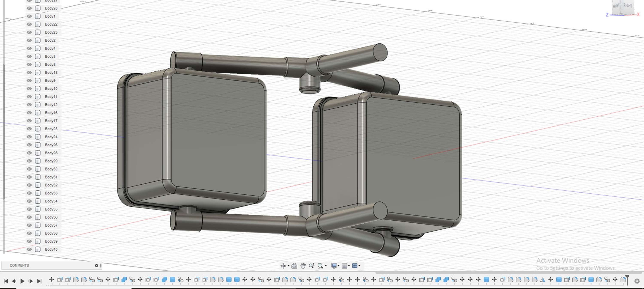Expand the Display Settings dropdown arrow
This screenshot has height=289, width=644.
click(x=339, y=266)
